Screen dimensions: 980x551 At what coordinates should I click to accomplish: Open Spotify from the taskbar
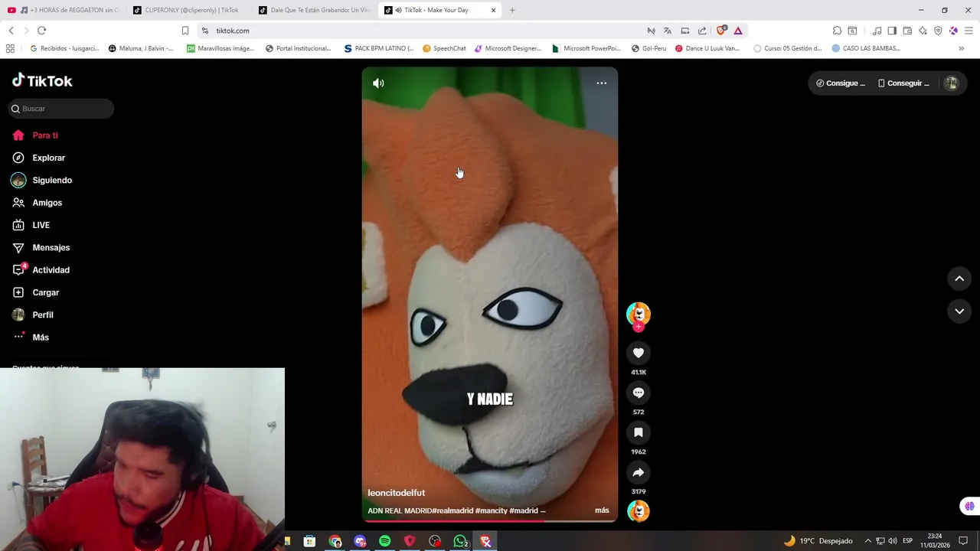coord(385,541)
